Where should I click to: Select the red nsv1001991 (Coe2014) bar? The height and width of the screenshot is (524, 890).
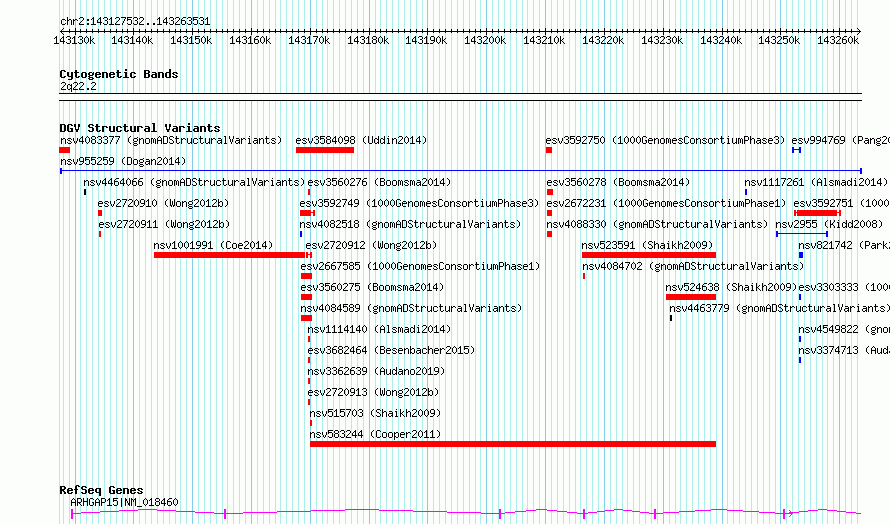click(230, 255)
